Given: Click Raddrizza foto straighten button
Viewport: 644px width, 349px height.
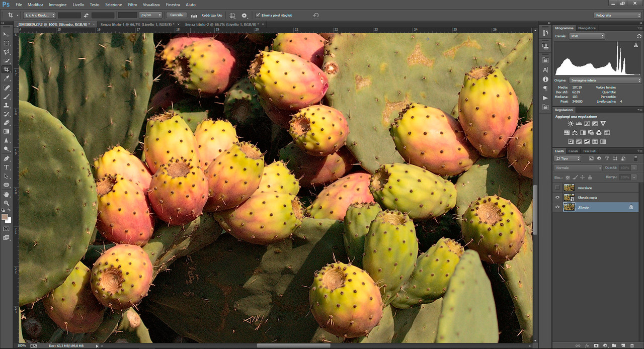Looking at the screenshot, I should coord(207,15).
